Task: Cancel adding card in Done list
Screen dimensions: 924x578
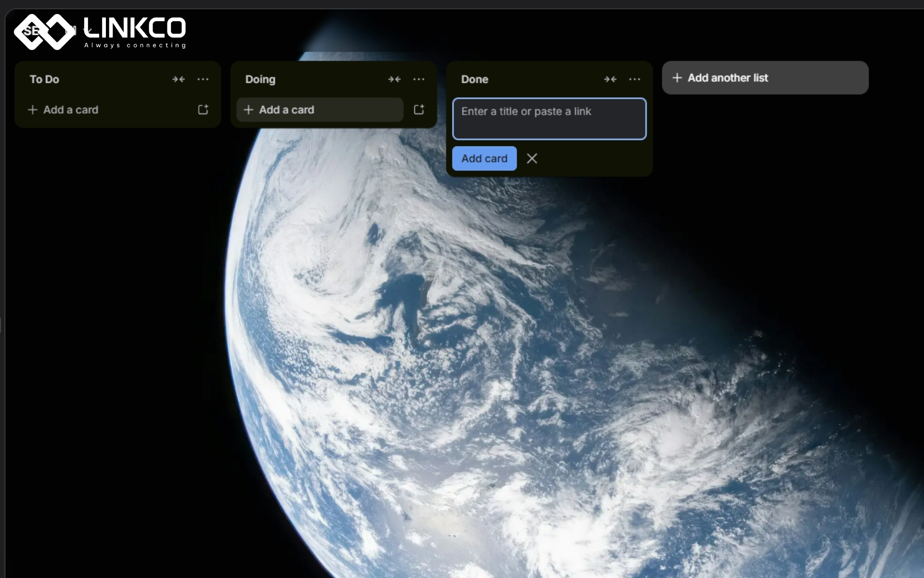Action: click(532, 158)
